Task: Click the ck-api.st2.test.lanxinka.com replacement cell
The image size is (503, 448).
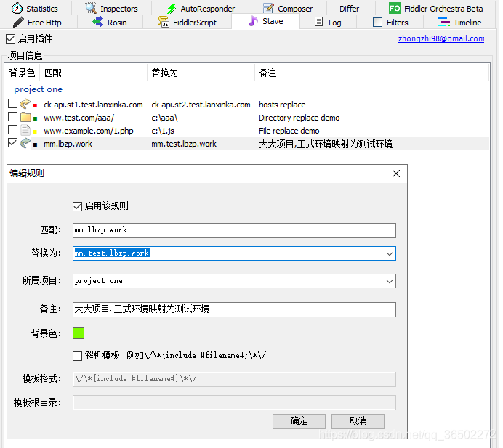Action: 201,105
